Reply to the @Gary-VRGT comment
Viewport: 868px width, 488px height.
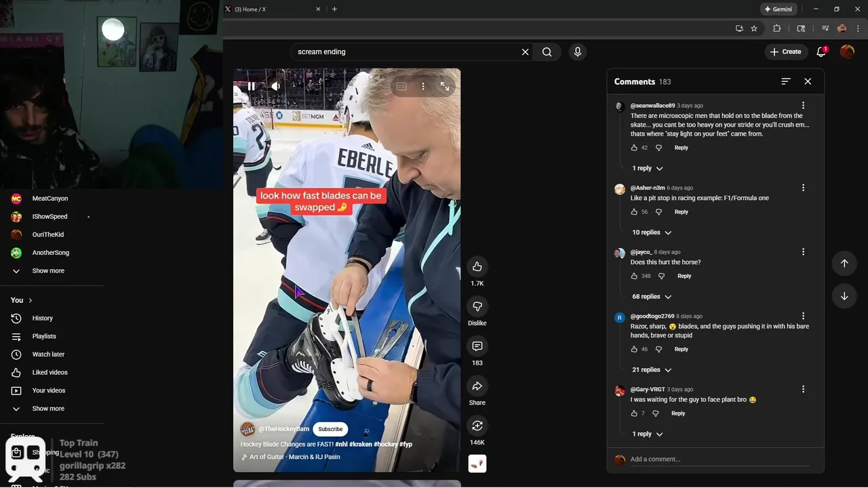[678, 413]
